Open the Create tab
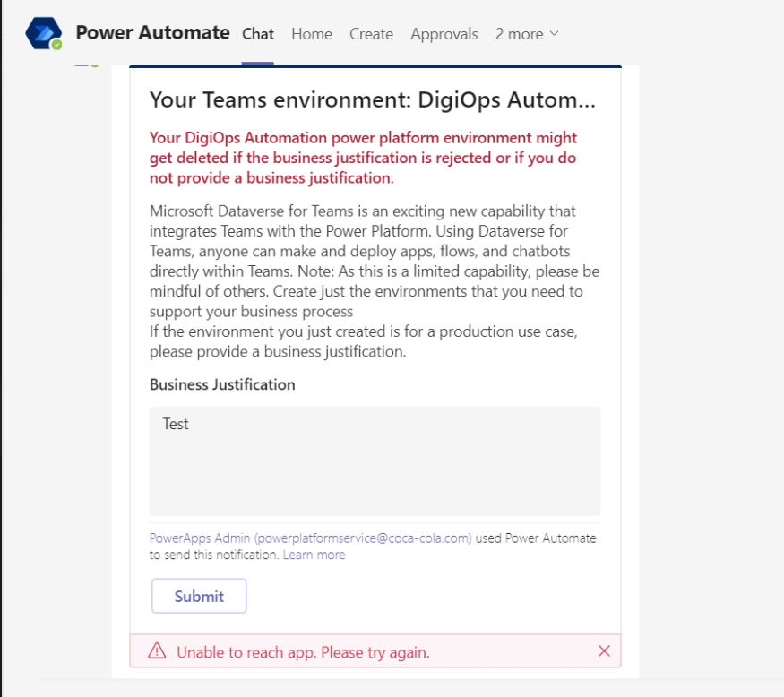Image resolution: width=784 pixels, height=697 pixels. pyautogui.click(x=371, y=34)
